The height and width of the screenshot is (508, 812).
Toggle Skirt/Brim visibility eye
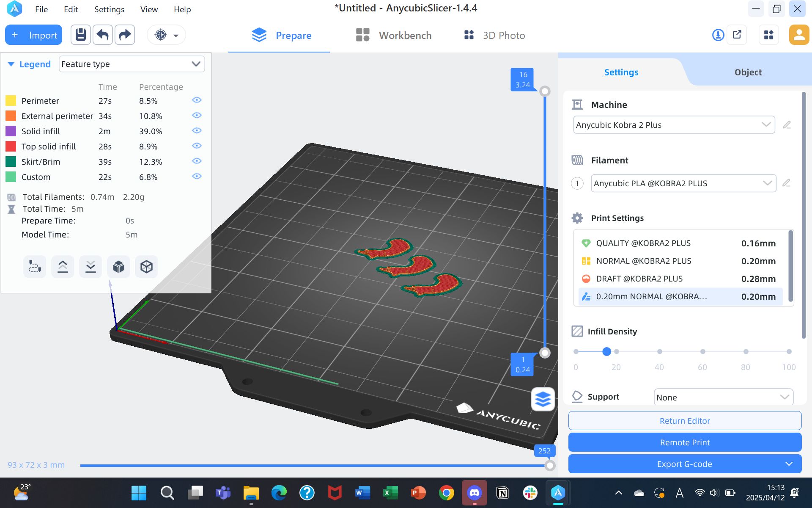pos(197,161)
